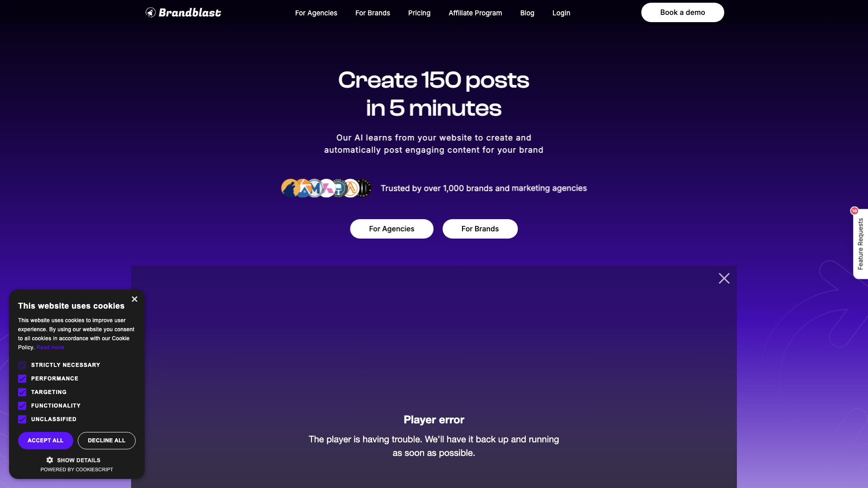The width and height of the screenshot is (868, 488).
Task: Click the For Brands hero CTA button
Action: [480, 229]
